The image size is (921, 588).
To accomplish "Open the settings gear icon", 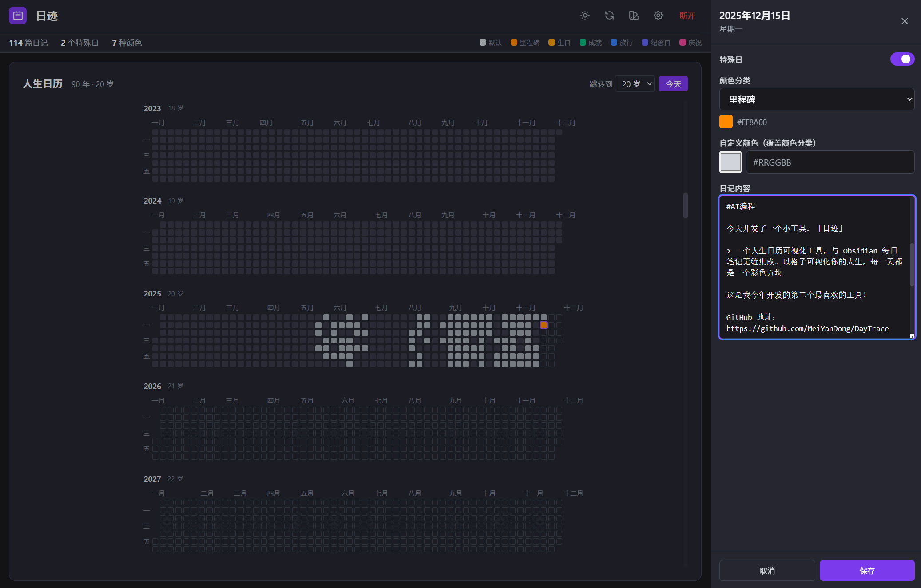I will [x=658, y=16].
